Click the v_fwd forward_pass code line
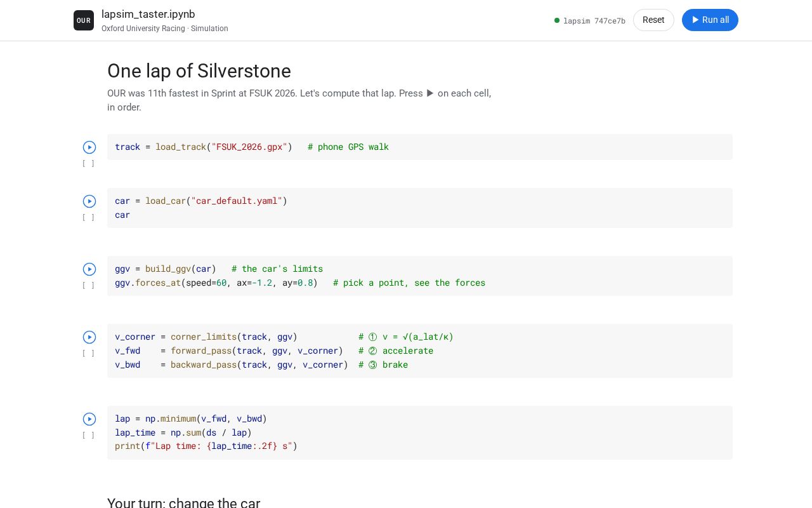This screenshot has width=812, height=508. [274, 351]
